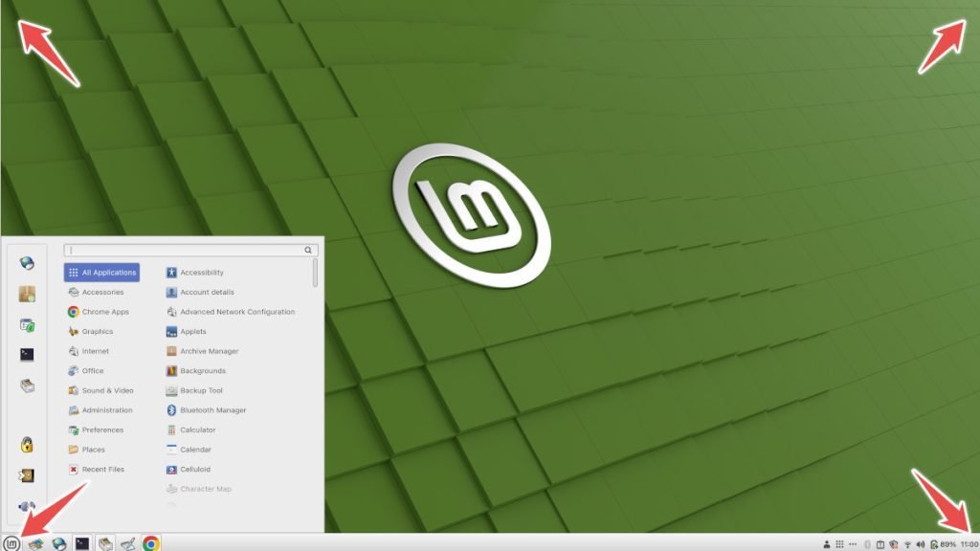Open the Wi-Fi network applet in tray
980x551 pixels.
click(x=907, y=544)
